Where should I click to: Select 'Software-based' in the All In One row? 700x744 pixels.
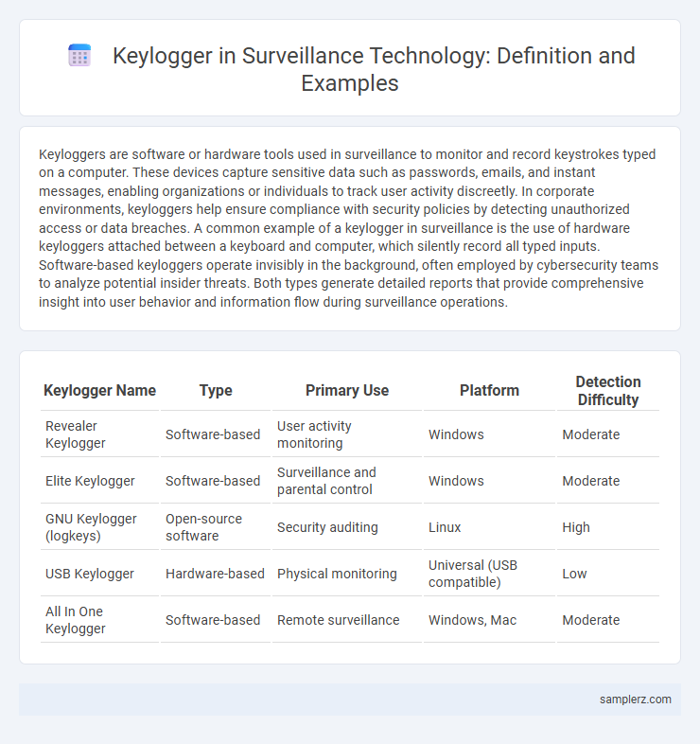pyautogui.click(x=216, y=620)
